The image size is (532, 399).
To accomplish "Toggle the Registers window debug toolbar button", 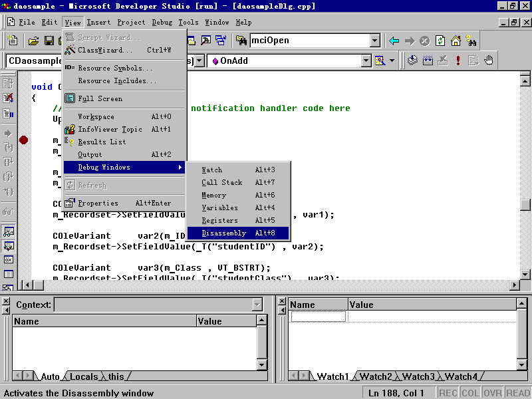I will tap(9, 260).
